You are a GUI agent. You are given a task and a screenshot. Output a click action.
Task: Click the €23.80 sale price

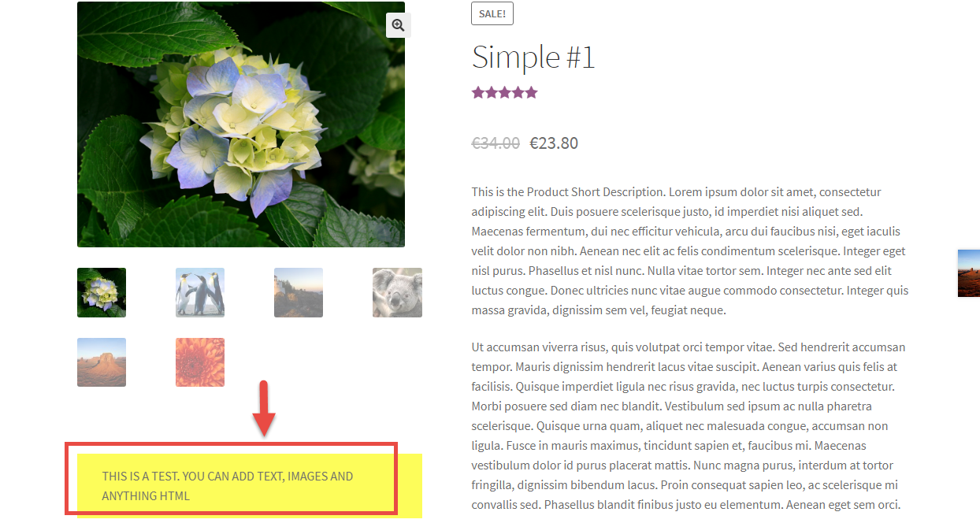[x=554, y=143]
